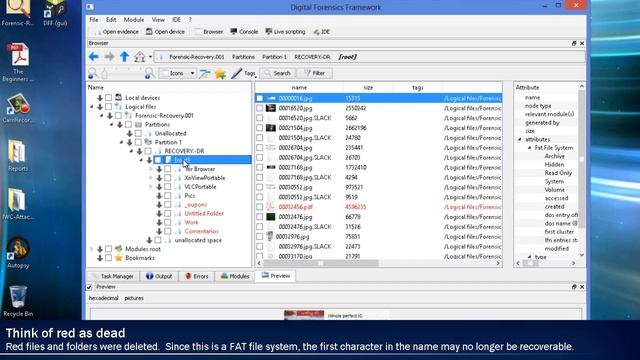Open the ? help menu
Screen dimensions: 640x360
[x=190, y=20]
